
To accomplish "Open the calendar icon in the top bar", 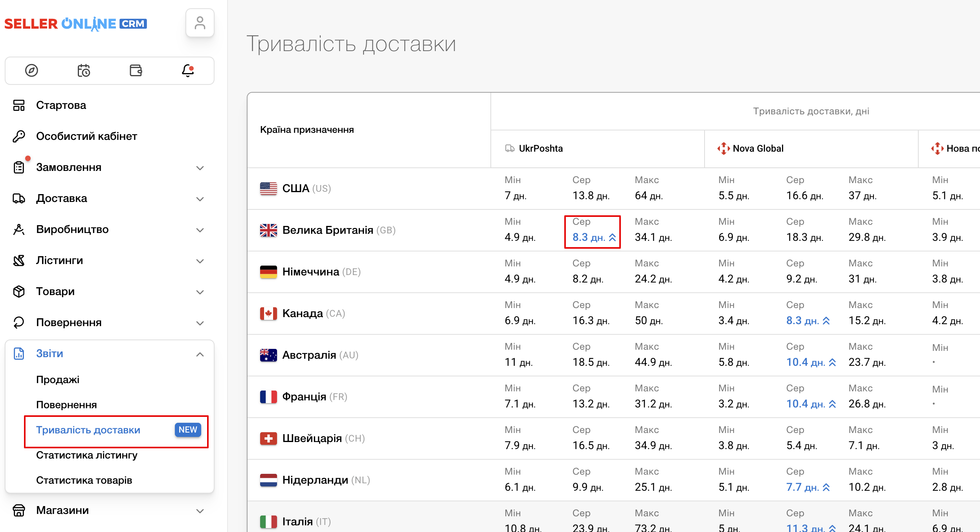I will (x=84, y=70).
